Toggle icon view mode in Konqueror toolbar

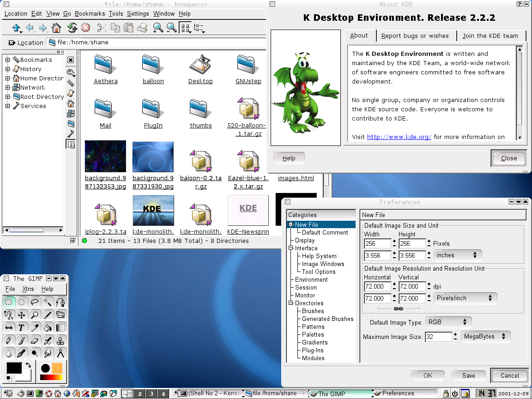(186, 28)
